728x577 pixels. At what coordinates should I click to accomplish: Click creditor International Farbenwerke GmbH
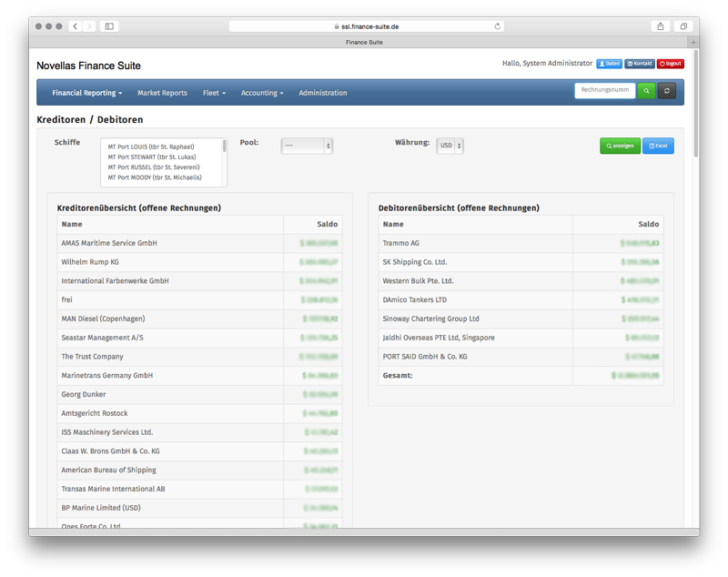pos(116,281)
